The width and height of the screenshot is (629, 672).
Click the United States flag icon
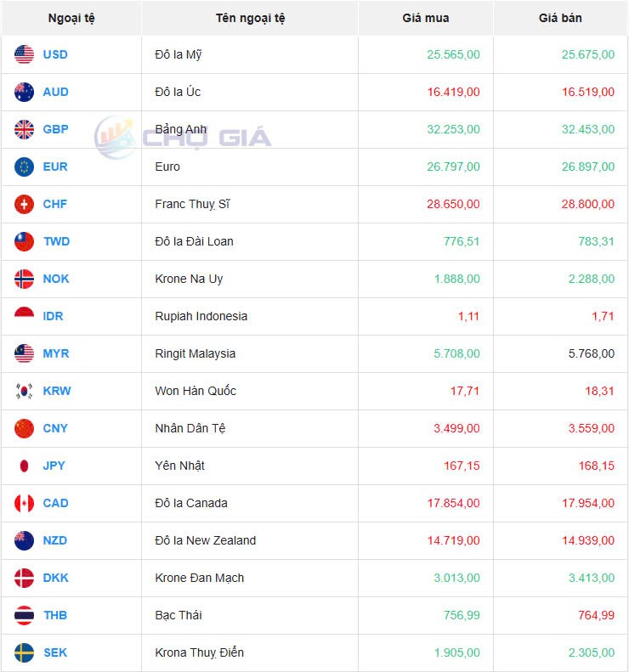(24, 54)
